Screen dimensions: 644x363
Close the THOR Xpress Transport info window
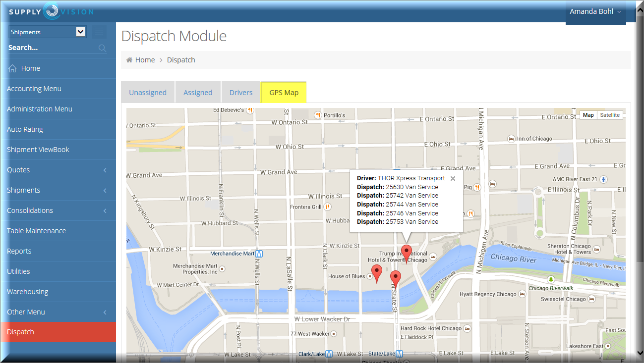453,179
